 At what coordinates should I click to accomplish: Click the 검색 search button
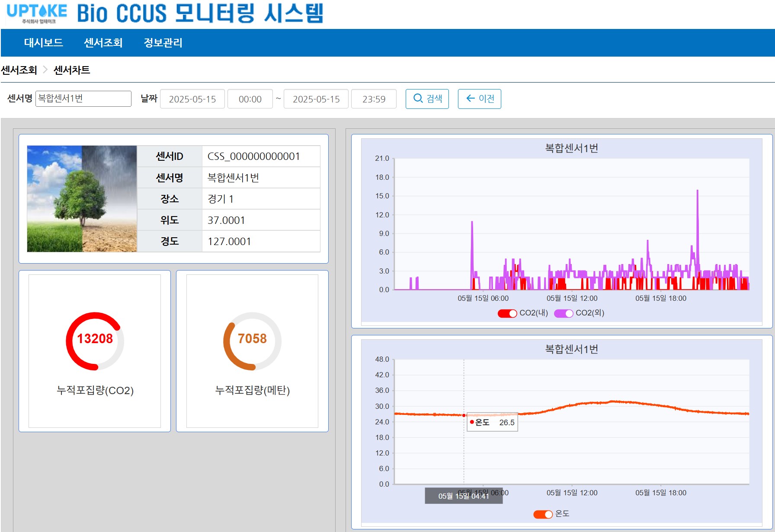(427, 99)
